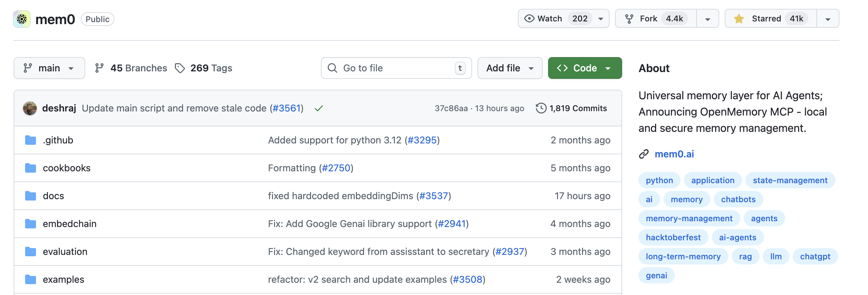Open the mem0.ai website link
This screenshot has height=295, width=868.
674,154
